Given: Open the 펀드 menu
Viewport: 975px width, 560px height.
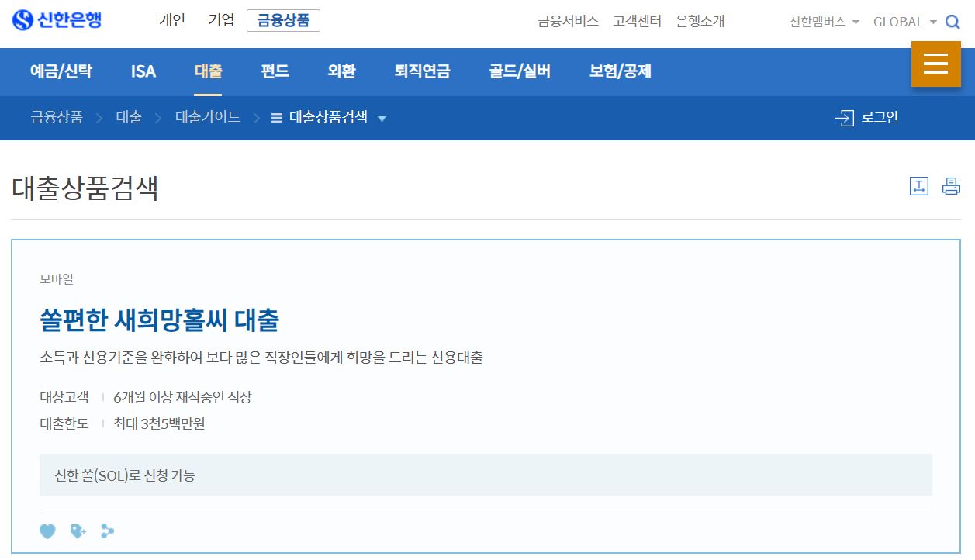Looking at the screenshot, I should 275,71.
